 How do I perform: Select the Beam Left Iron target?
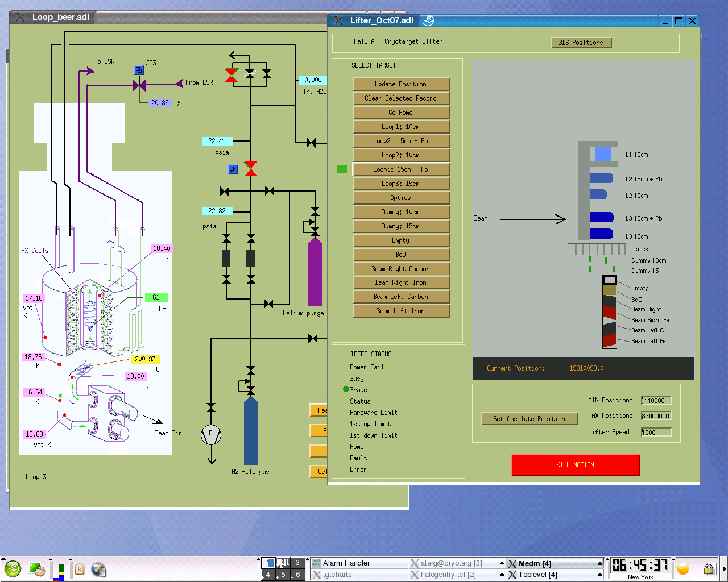[401, 311]
